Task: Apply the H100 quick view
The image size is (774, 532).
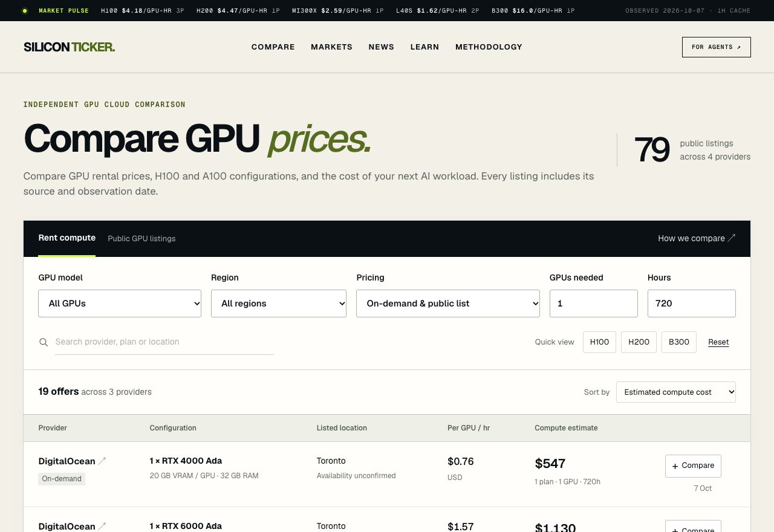Action: point(599,342)
